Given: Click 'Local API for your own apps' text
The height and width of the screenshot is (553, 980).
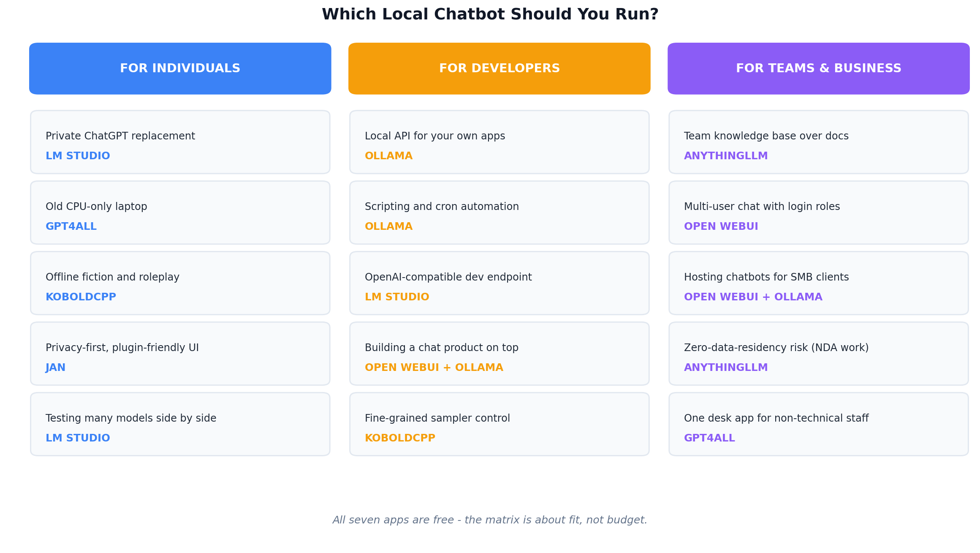Looking at the screenshot, I should coord(435,136).
